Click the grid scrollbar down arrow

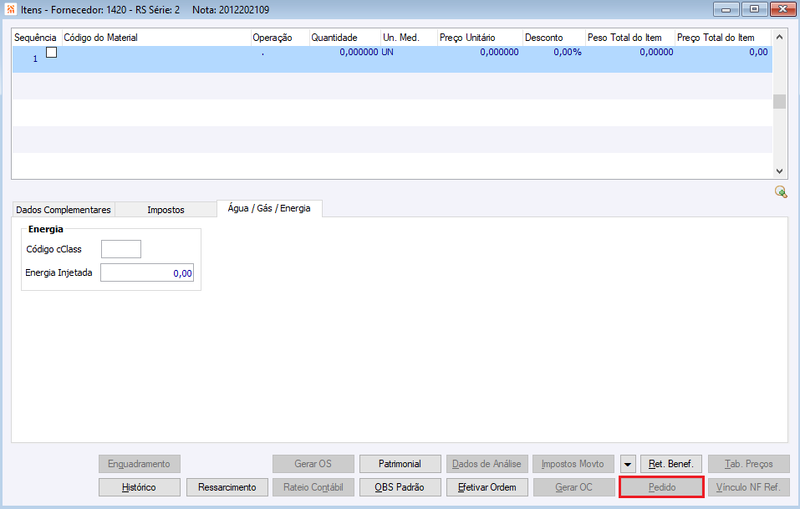point(779,171)
